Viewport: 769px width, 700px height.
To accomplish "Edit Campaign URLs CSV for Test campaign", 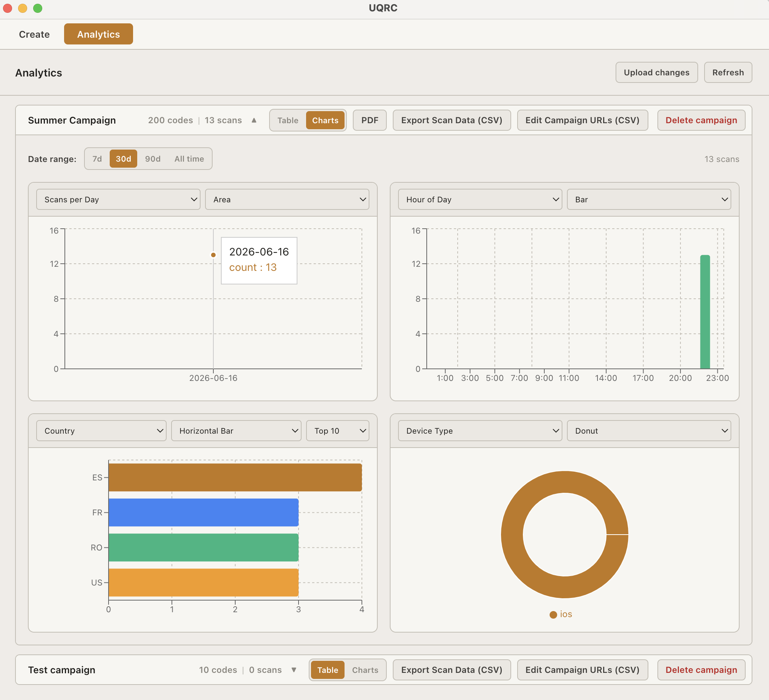I will coord(582,670).
